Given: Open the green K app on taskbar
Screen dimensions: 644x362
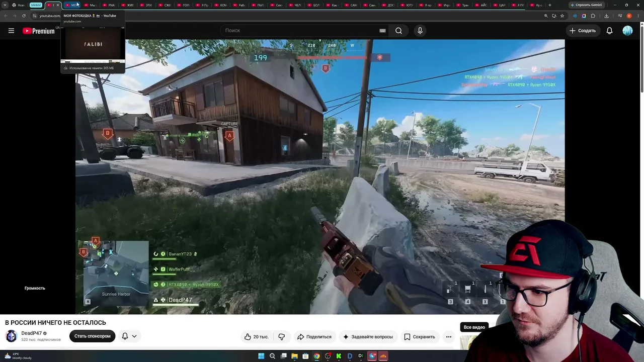Looking at the screenshot, I should pos(339,356).
